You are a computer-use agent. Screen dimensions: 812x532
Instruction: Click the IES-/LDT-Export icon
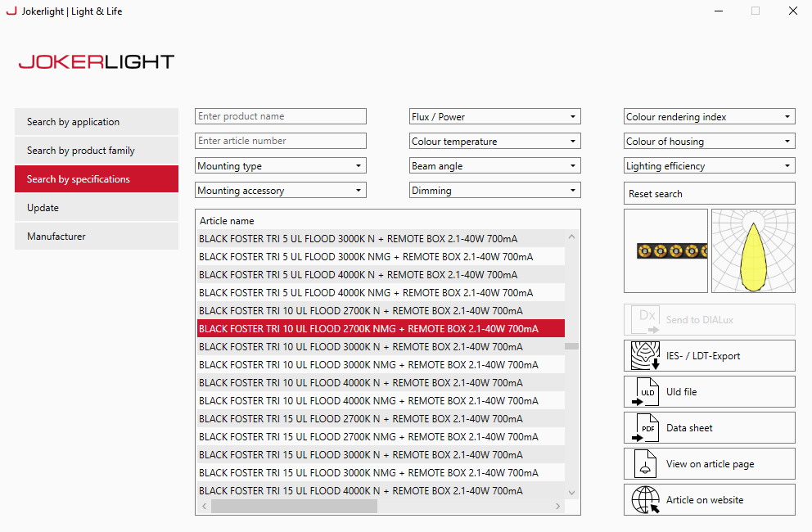(645, 356)
